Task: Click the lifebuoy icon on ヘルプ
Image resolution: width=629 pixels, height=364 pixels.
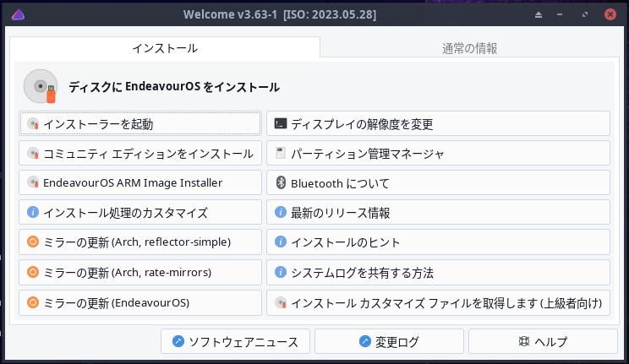Action: coord(524,341)
